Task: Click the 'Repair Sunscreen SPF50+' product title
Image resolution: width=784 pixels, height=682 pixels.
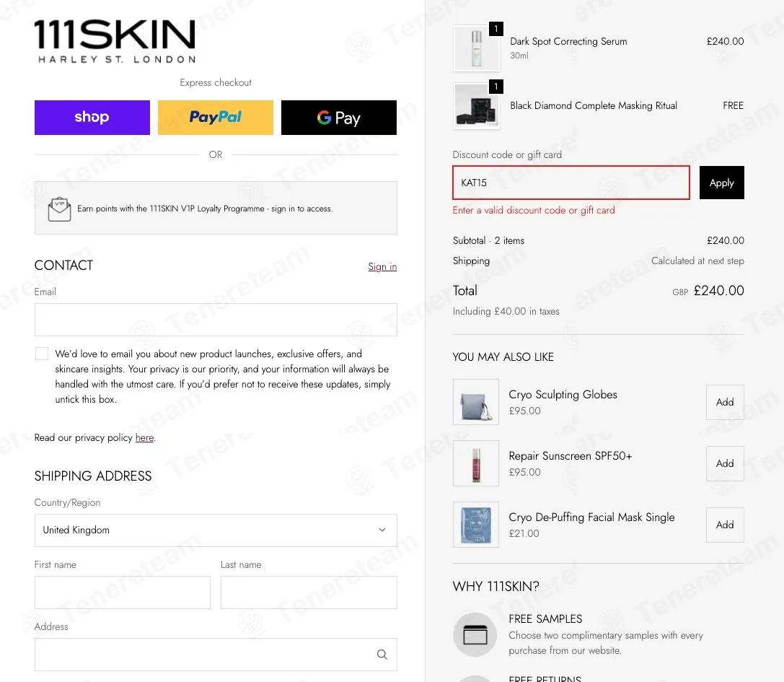Action: coord(571,456)
